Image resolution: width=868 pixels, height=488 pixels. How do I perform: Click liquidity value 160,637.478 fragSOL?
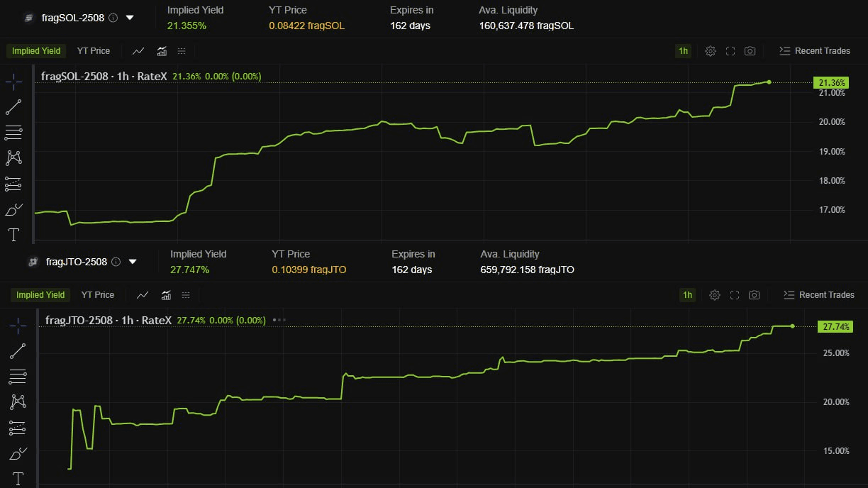point(526,26)
